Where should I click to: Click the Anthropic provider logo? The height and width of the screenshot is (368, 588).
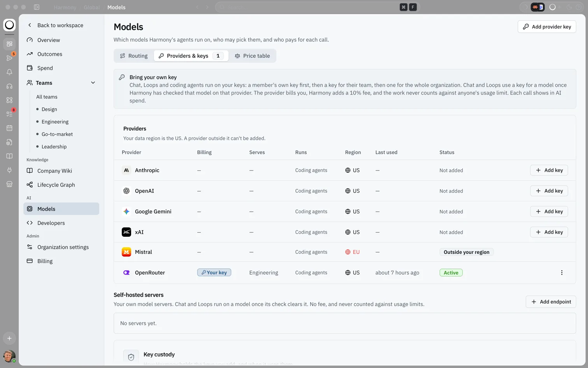click(126, 170)
